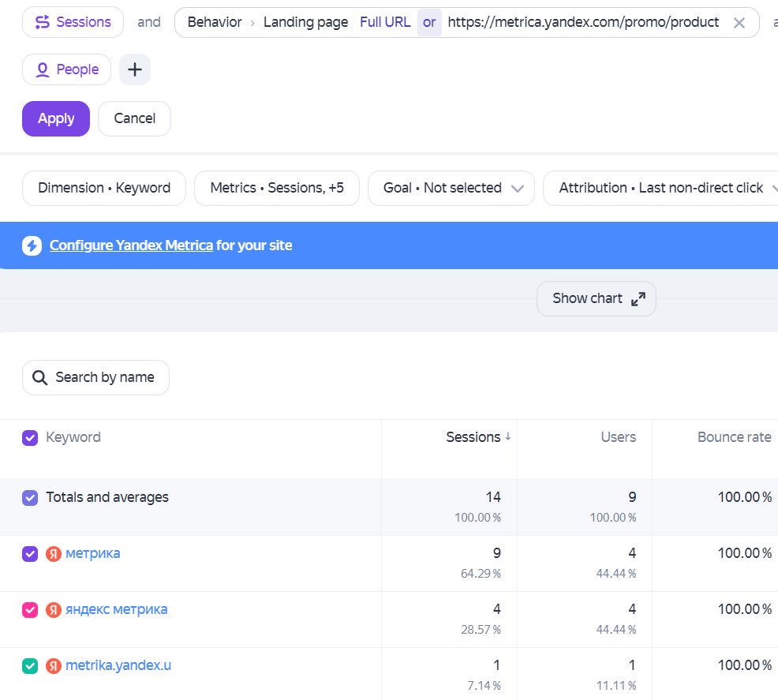Open the Goal Not selected dropdown
778x700 pixels.
click(451, 188)
